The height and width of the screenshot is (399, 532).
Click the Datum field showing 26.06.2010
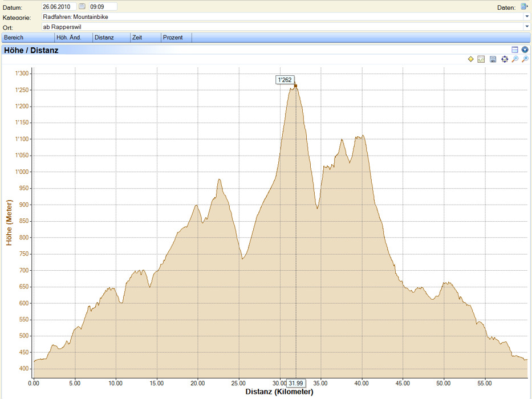point(59,6)
